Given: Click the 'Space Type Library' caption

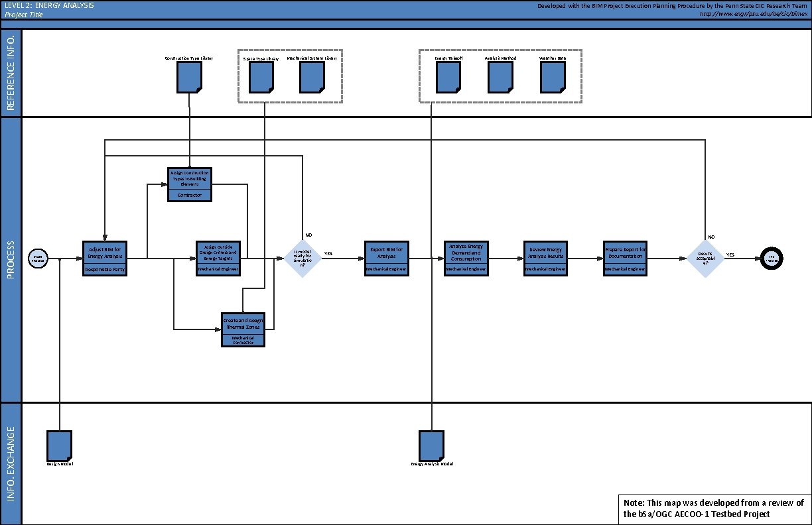Looking at the screenshot, I should pos(261,58).
